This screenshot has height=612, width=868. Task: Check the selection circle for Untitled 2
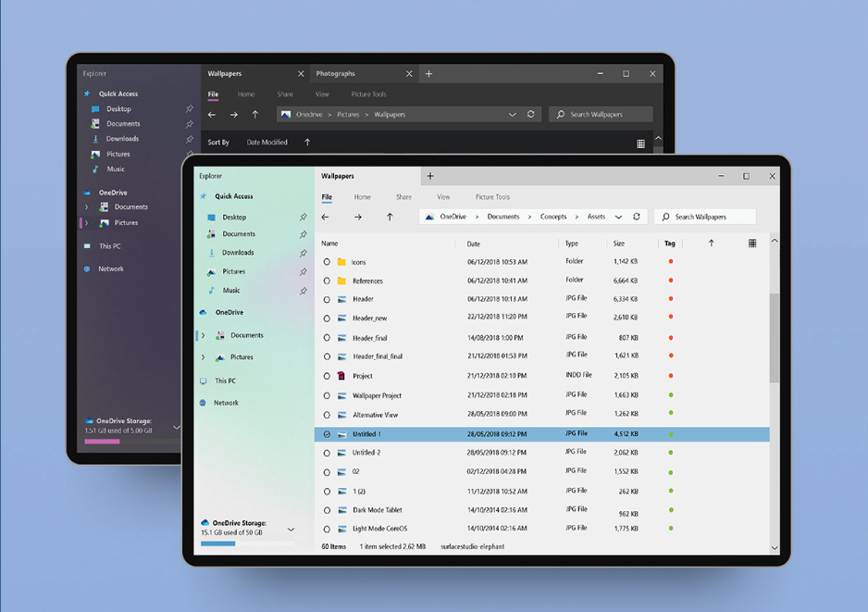point(326,452)
